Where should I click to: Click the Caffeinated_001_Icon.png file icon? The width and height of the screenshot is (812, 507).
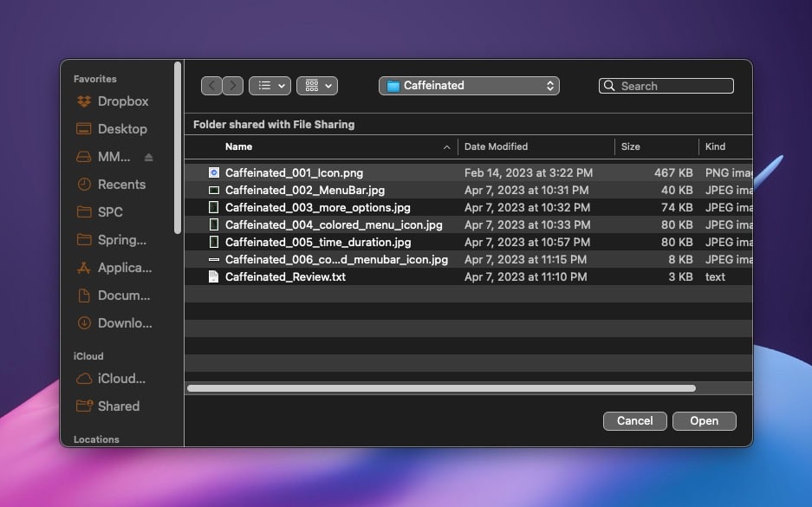click(213, 172)
